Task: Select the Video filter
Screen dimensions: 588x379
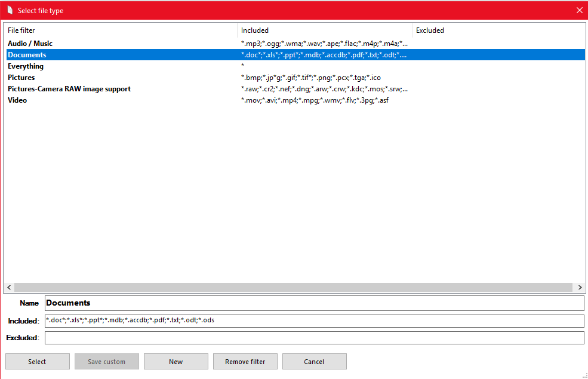Action: click(x=90, y=100)
